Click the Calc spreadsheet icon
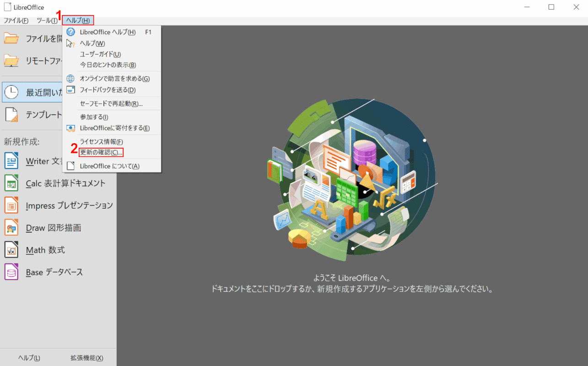588x366 pixels. click(x=11, y=183)
